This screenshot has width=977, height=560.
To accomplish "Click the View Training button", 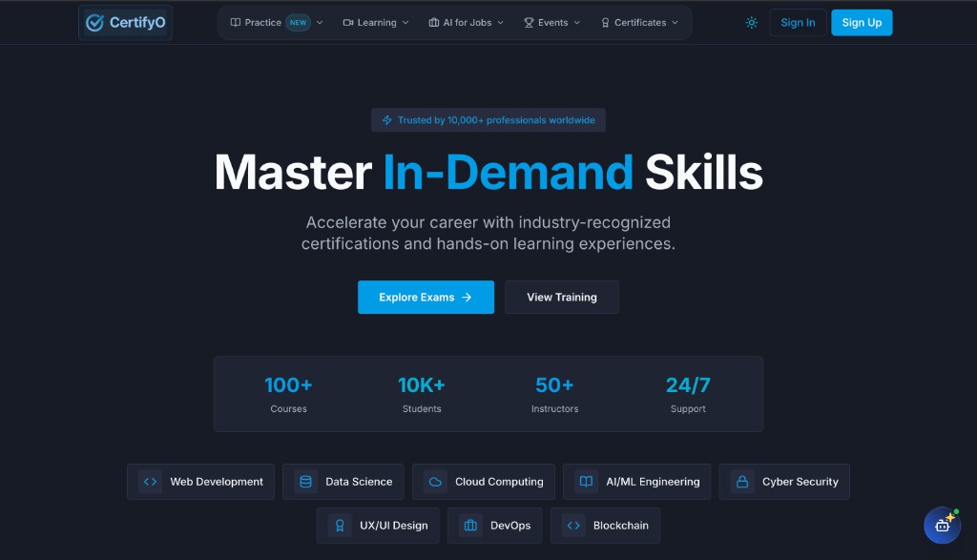I will 561,297.
